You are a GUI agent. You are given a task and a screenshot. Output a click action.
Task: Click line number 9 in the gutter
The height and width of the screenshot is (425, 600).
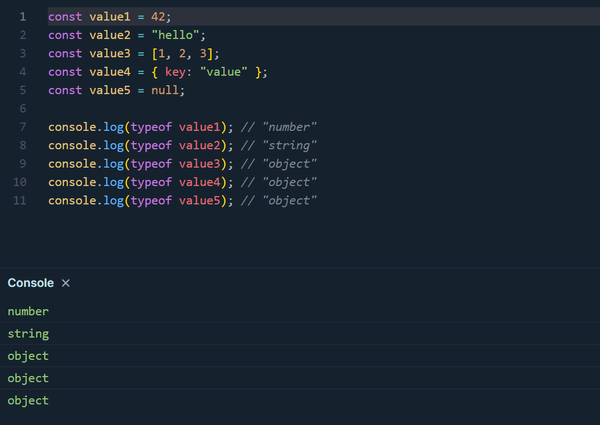coord(23,164)
